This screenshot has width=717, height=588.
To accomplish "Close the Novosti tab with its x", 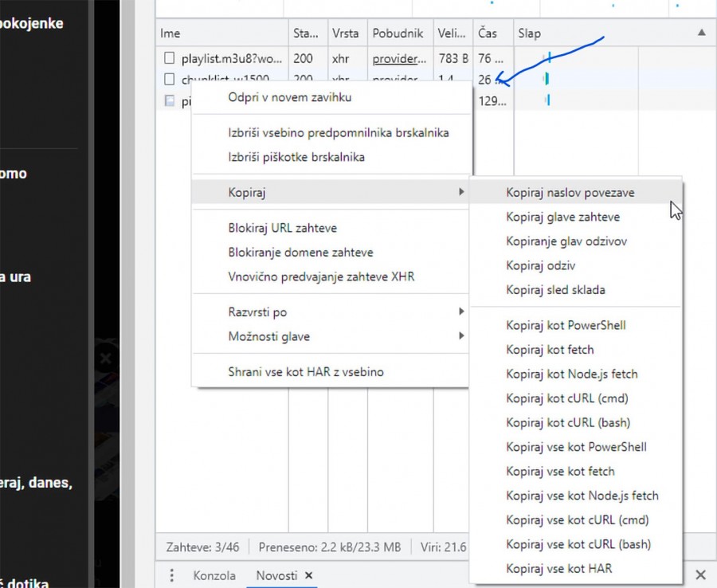I will pyautogui.click(x=309, y=575).
